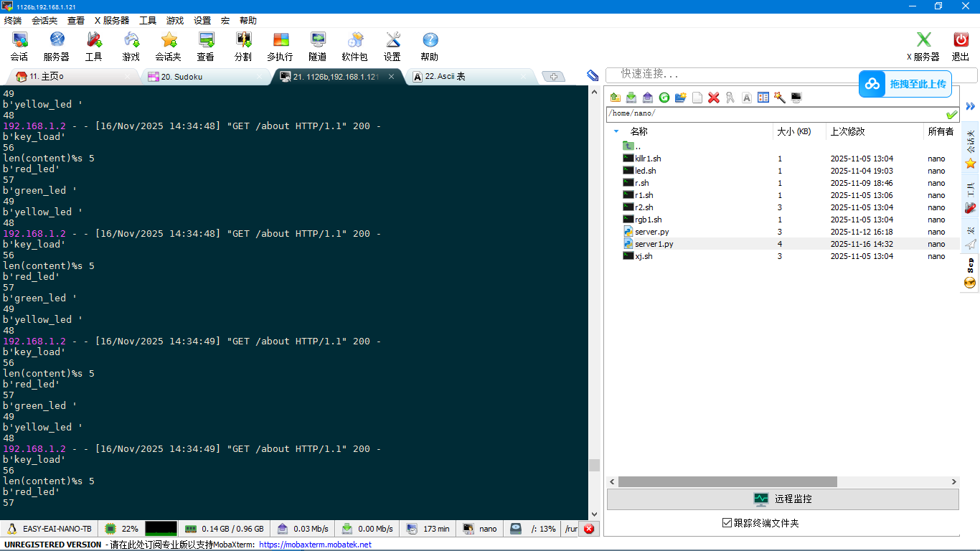Screen dimensions: 980x551
Task: Expand the tree arrow beside 名称 header
Action: (616, 131)
